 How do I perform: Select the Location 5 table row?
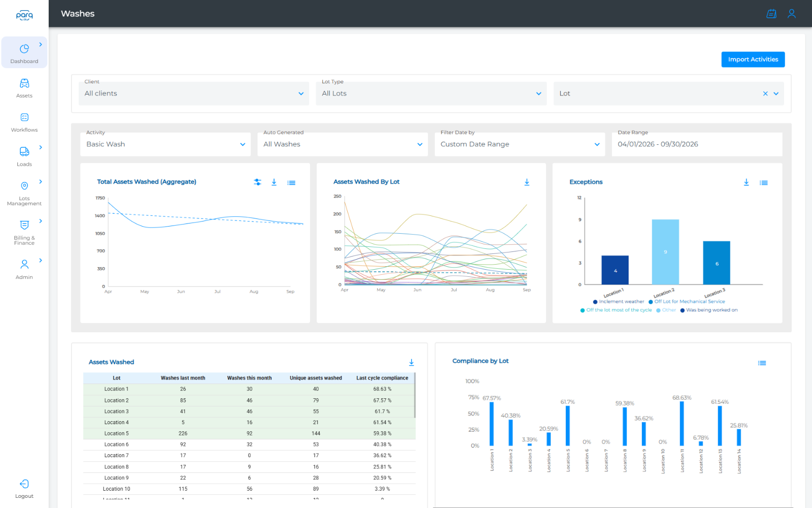click(x=249, y=434)
